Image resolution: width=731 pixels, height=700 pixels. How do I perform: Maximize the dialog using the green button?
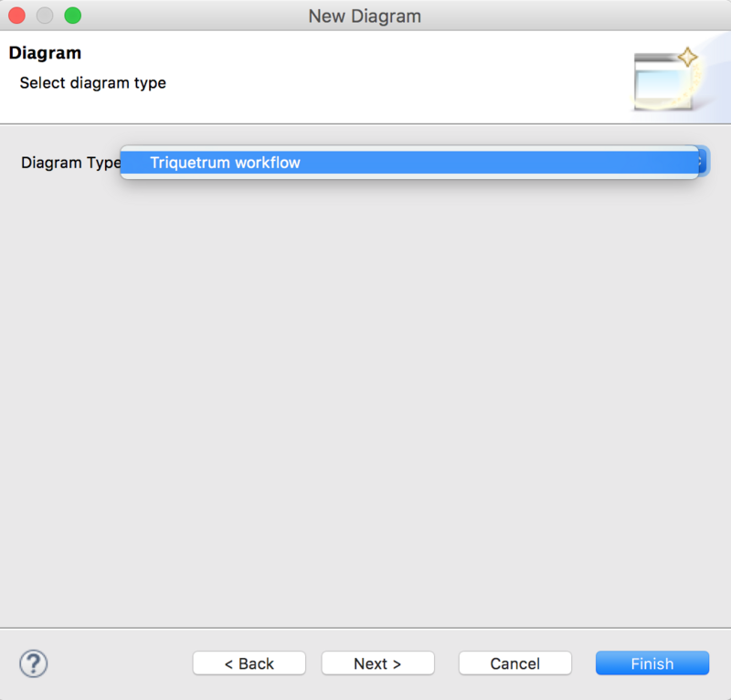coord(72,16)
